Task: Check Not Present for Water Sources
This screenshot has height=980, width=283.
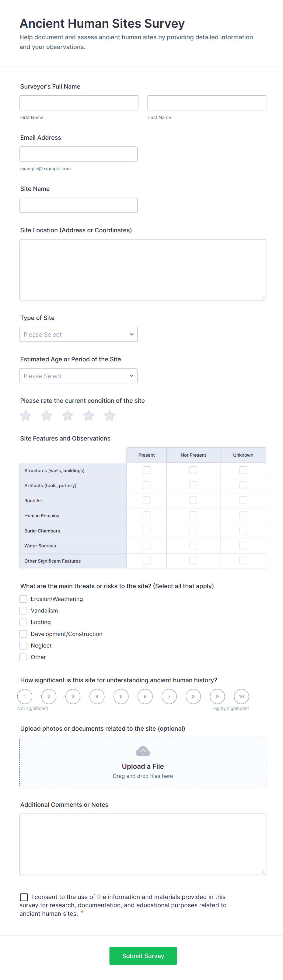Action: coord(193,546)
